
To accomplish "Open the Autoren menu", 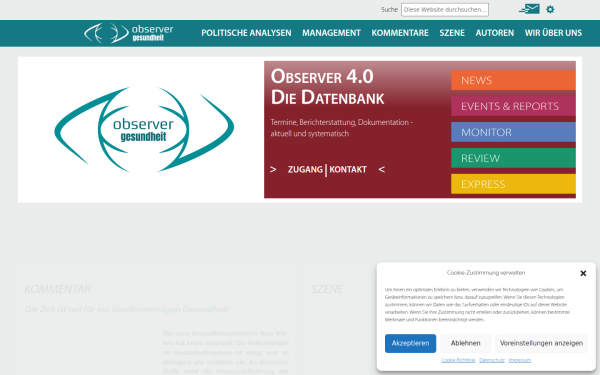I will [x=495, y=33].
